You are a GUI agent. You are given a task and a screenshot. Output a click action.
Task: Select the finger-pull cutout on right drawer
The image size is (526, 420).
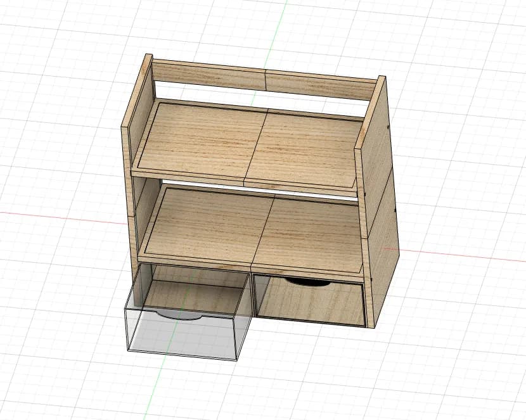tap(308, 282)
